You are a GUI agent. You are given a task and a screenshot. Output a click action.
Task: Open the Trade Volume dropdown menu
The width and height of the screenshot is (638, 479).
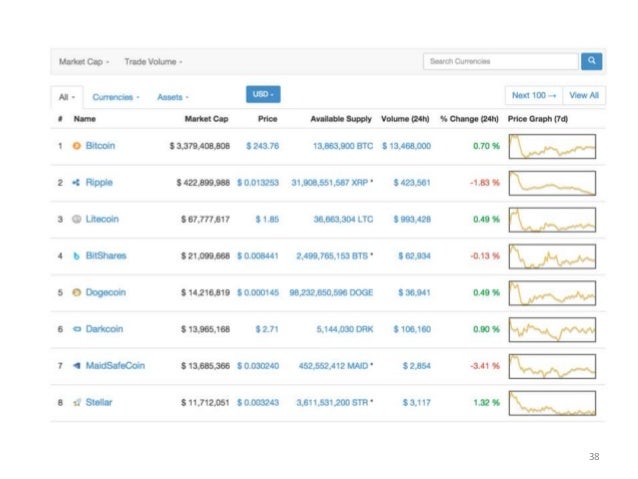click(153, 62)
